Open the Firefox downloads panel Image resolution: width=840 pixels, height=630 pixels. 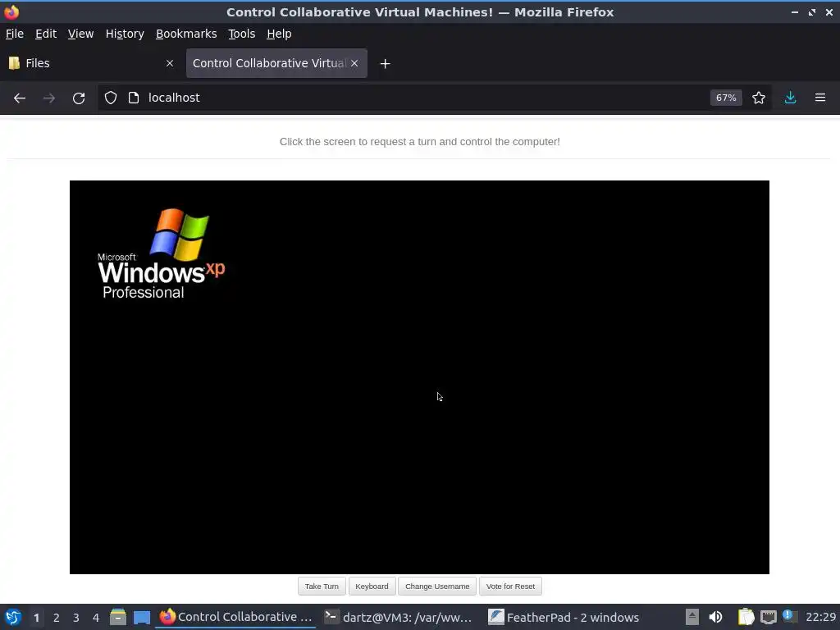click(790, 98)
